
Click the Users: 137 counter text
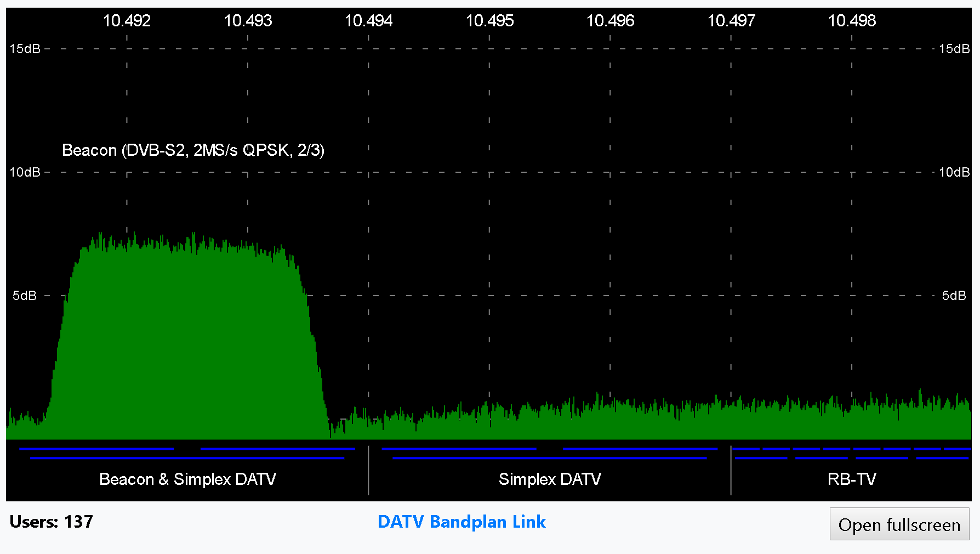pyautogui.click(x=52, y=522)
